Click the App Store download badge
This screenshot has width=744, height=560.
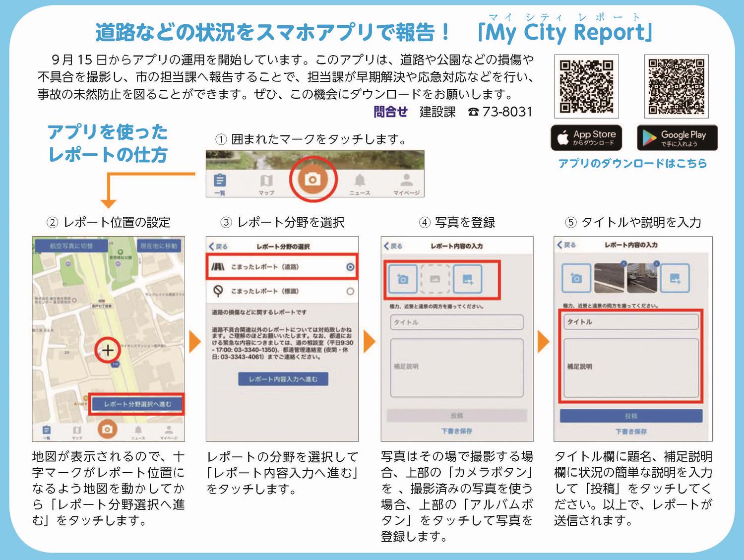[586, 137]
